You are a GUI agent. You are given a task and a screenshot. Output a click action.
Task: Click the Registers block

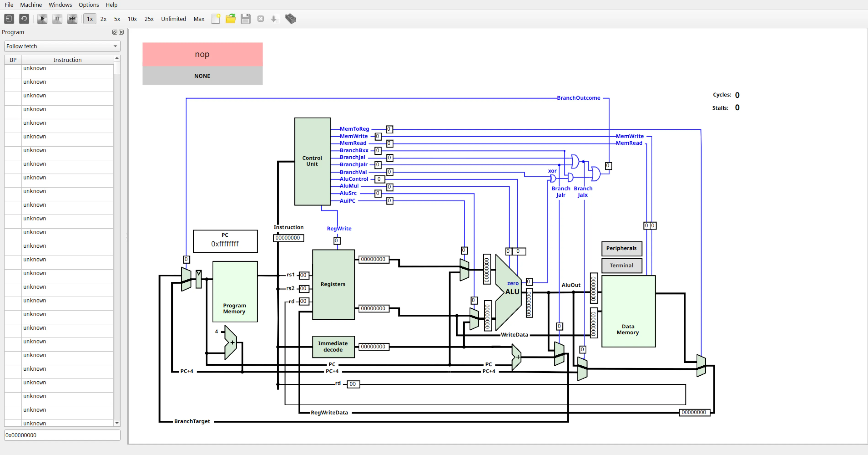coord(333,284)
